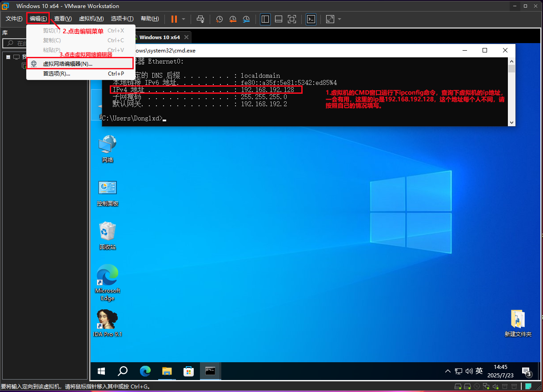543x392 pixels.
Task: Collapse the library tree root node
Action: [8, 57]
